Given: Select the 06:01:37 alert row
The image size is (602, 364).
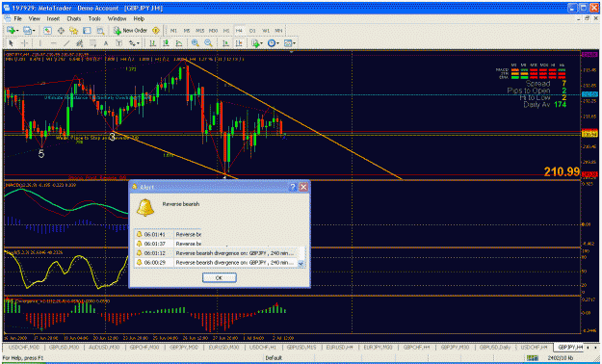Looking at the screenshot, I should point(169,244).
